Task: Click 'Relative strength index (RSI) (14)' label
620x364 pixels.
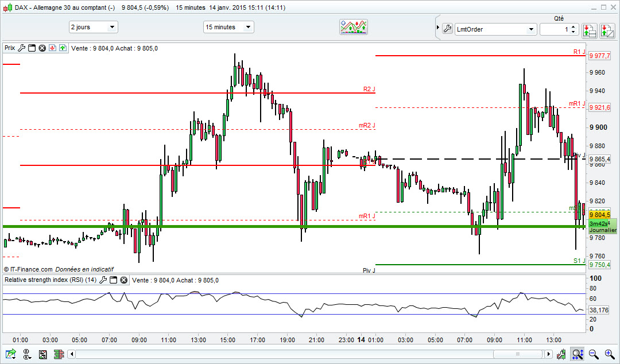Action: point(51,280)
